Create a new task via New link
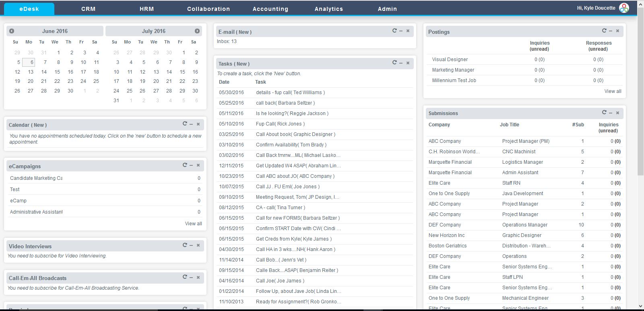The height and width of the screenshot is (311, 644). [x=242, y=64]
